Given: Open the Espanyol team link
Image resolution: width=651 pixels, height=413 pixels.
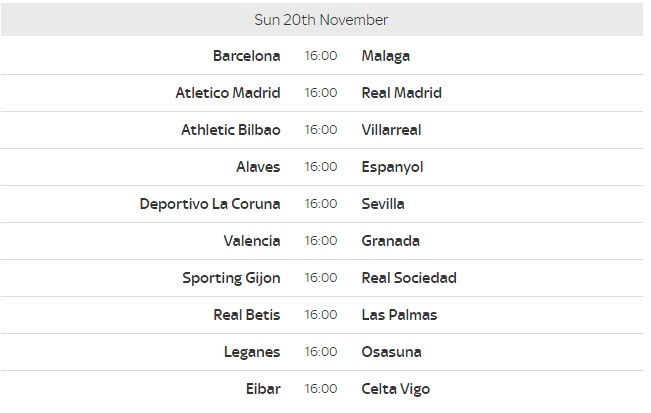Looking at the screenshot, I should click(392, 167).
